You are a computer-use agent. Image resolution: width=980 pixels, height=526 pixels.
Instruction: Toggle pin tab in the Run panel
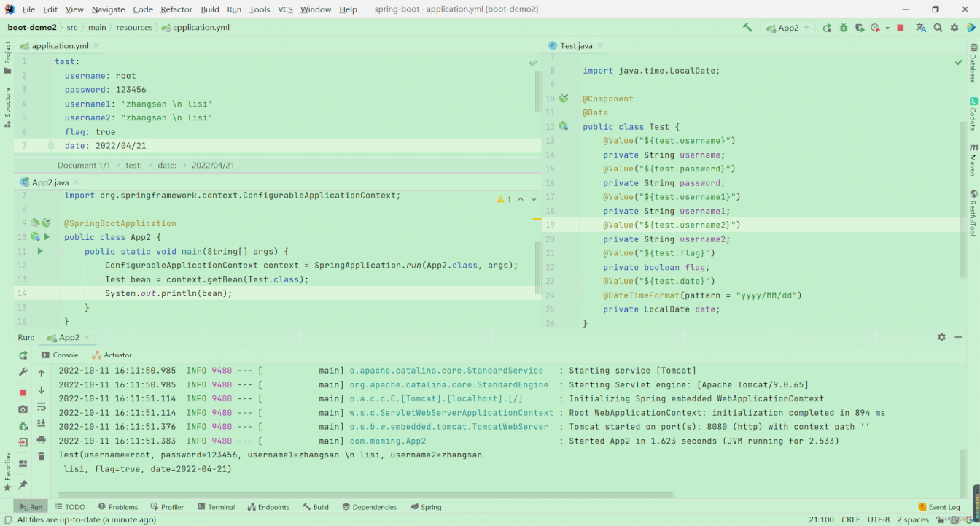[x=23, y=484]
